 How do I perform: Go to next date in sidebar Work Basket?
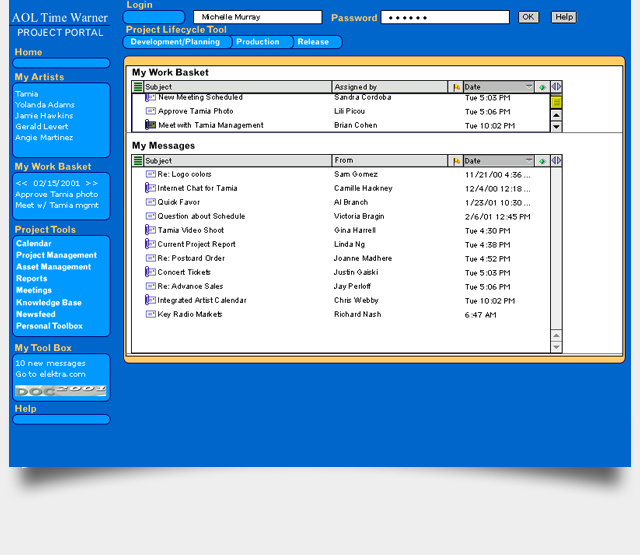(x=91, y=183)
